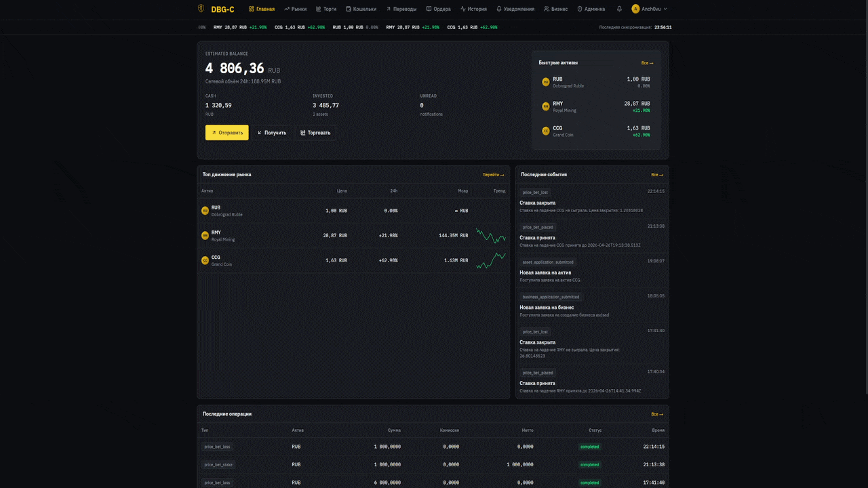This screenshot has height=488, width=868.
Task: Select the first price_bet_loss operation row
Action: point(433,447)
